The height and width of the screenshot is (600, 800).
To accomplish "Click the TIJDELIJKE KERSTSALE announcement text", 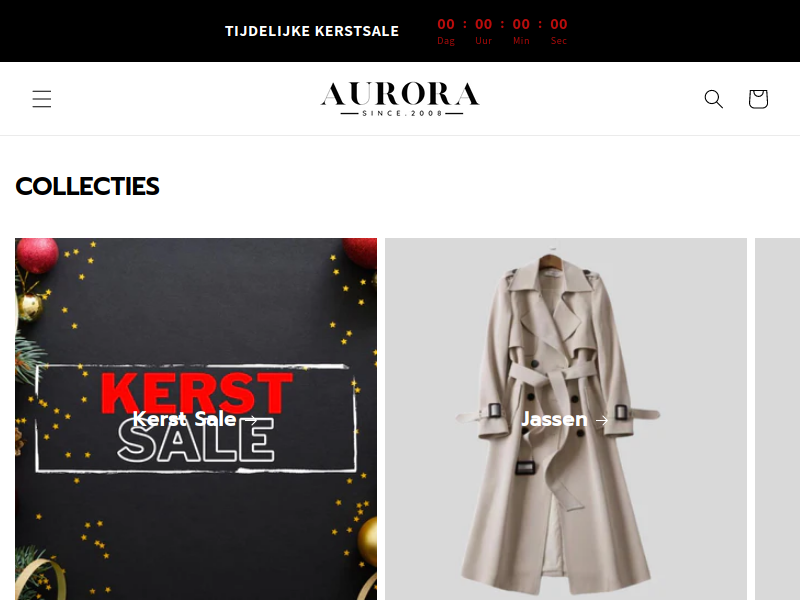I will pyautogui.click(x=312, y=31).
